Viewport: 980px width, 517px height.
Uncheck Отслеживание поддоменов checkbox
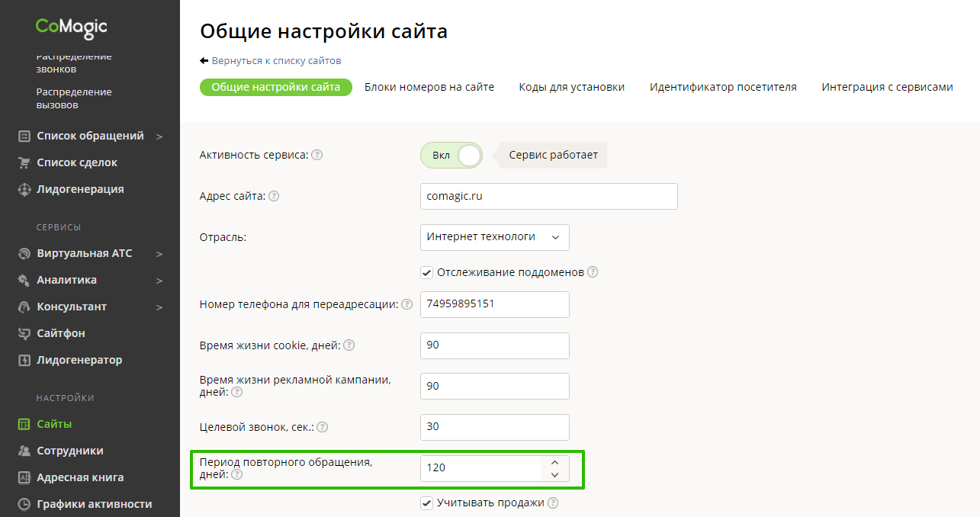(x=427, y=272)
